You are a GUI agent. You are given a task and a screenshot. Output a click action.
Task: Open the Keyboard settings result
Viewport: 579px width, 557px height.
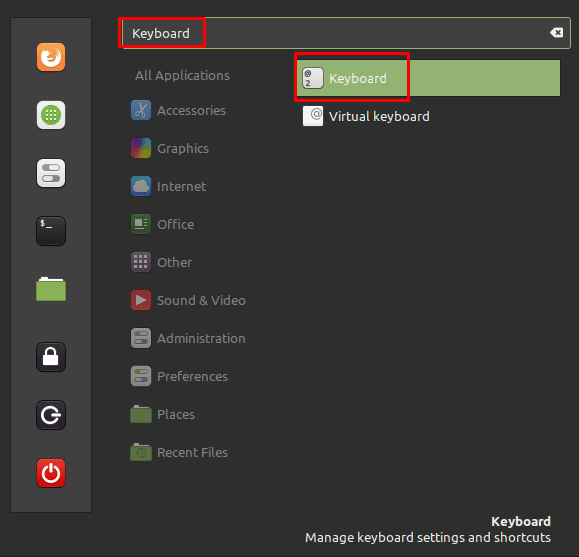click(428, 78)
